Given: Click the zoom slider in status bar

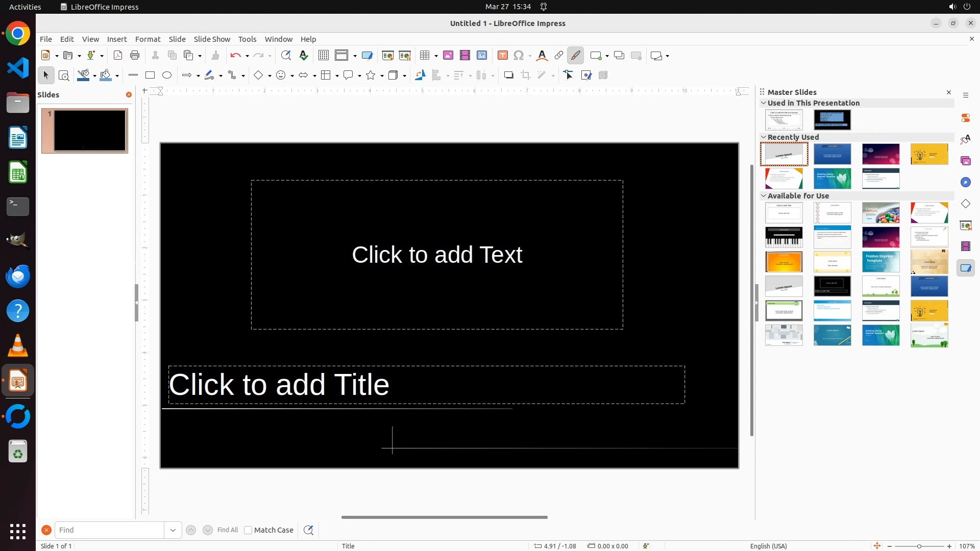Looking at the screenshot, I should click(919, 546).
